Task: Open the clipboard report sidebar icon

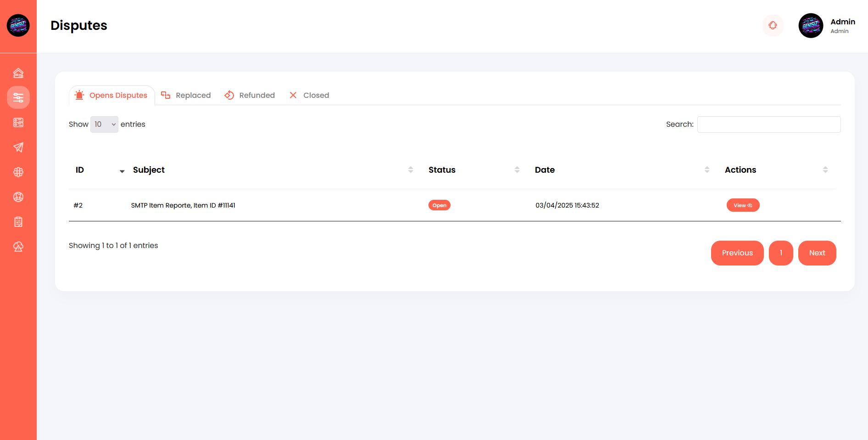Action: click(18, 222)
